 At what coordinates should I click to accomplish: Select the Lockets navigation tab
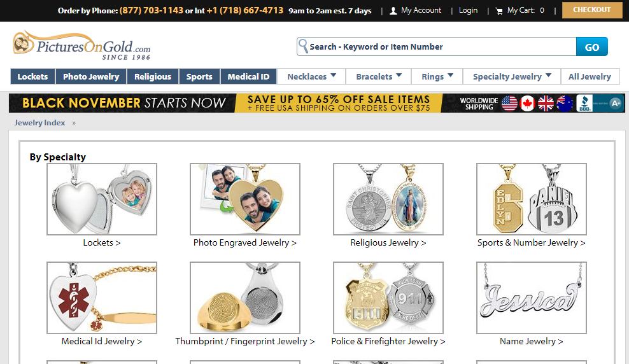point(33,76)
